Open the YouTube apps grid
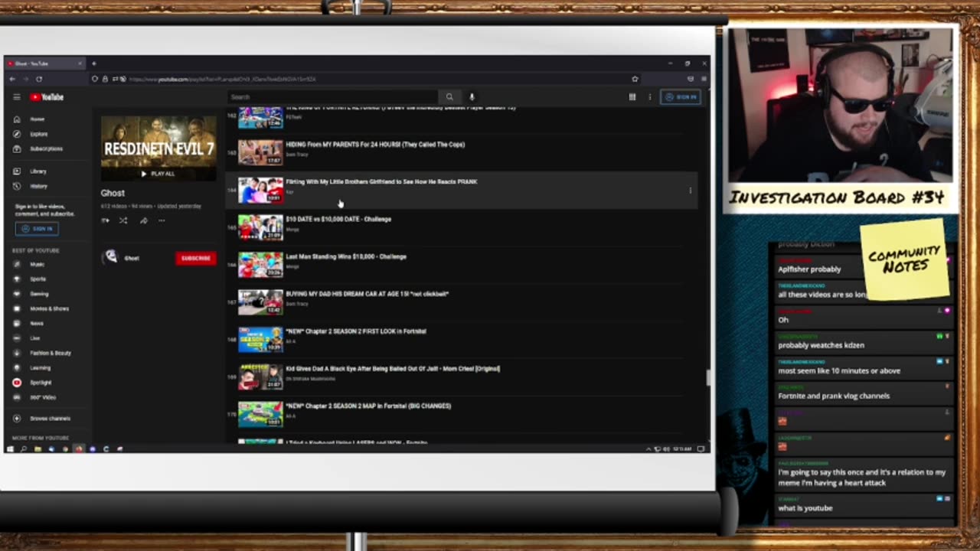The image size is (980, 551). coord(632,97)
